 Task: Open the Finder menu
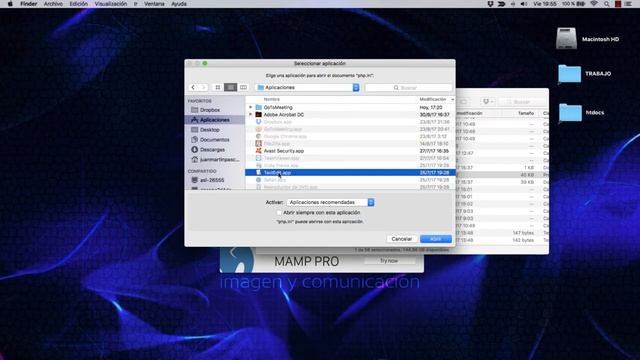pyautogui.click(x=29, y=4)
